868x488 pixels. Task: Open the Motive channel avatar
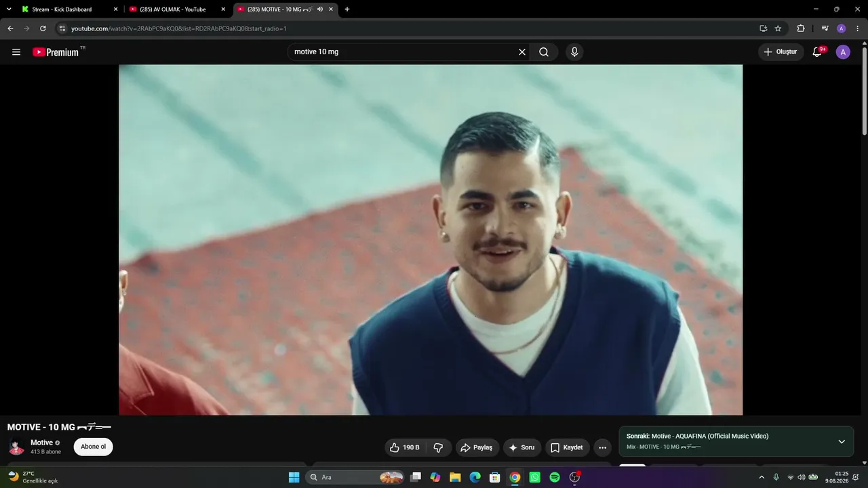pos(16,447)
